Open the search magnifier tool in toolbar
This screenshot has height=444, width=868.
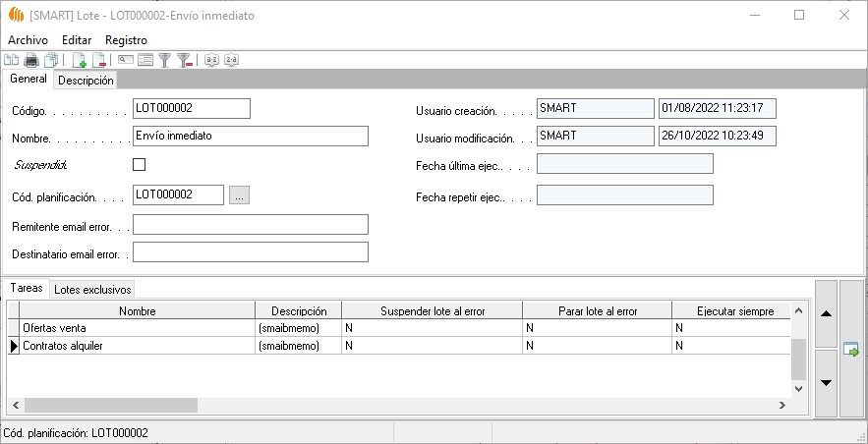click(x=127, y=61)
